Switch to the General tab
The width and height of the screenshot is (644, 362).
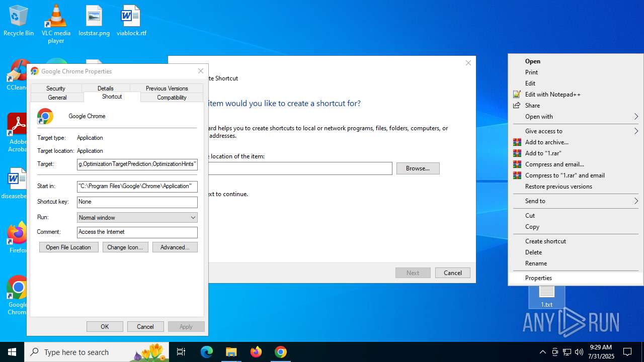[57, 97]
